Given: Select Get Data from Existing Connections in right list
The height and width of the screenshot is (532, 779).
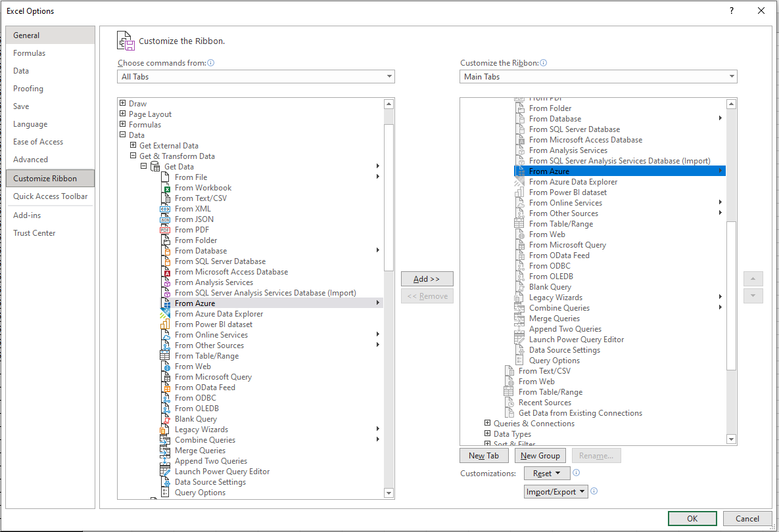Looking at the screenshot, I should [580, 413].
